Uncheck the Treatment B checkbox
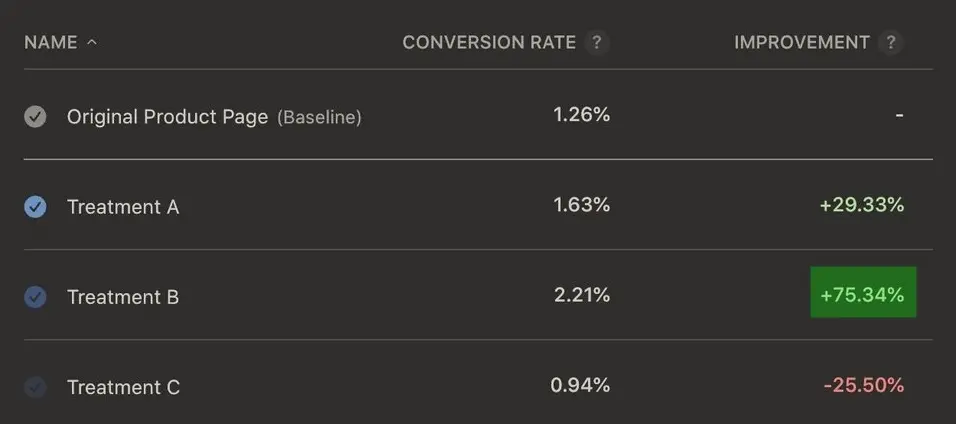The height and width of the screenshot is (424, 956). tap(35, 297)
